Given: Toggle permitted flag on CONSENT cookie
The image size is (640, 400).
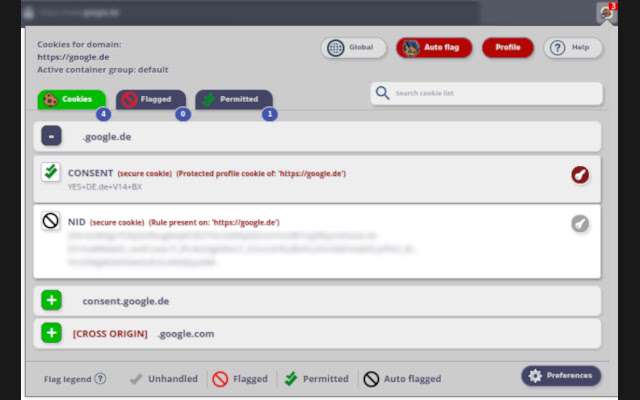Looking at the screenshot, I should pyautogui.click(x=51, y=172).
